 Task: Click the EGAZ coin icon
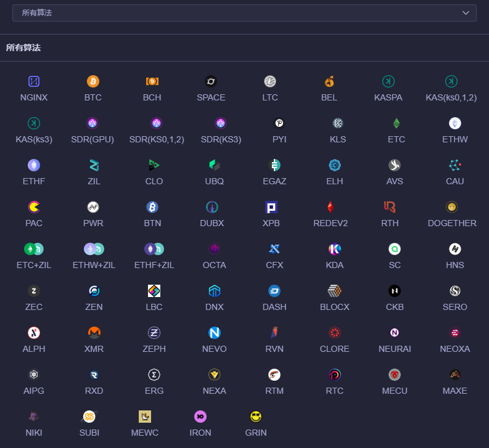[274, 165]
